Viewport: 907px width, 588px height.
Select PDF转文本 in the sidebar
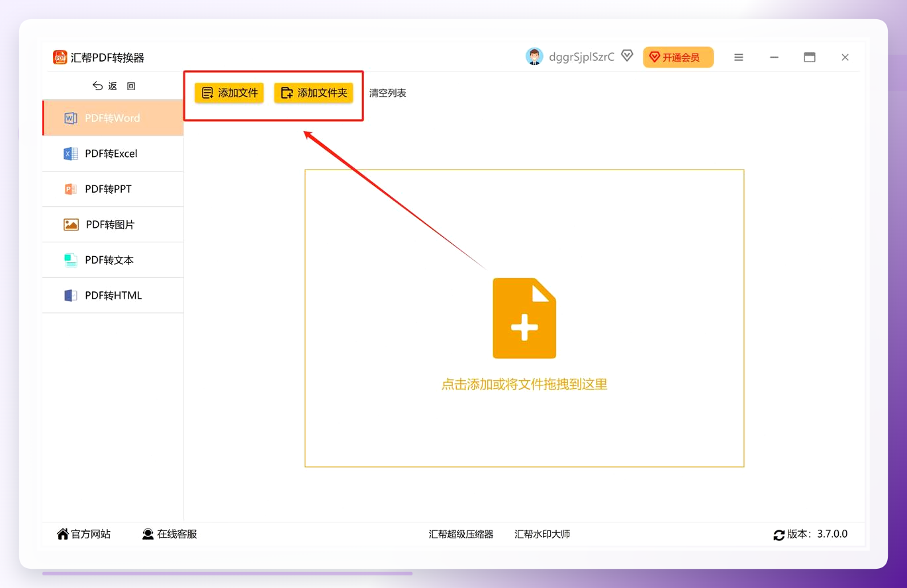click(113, 260)
